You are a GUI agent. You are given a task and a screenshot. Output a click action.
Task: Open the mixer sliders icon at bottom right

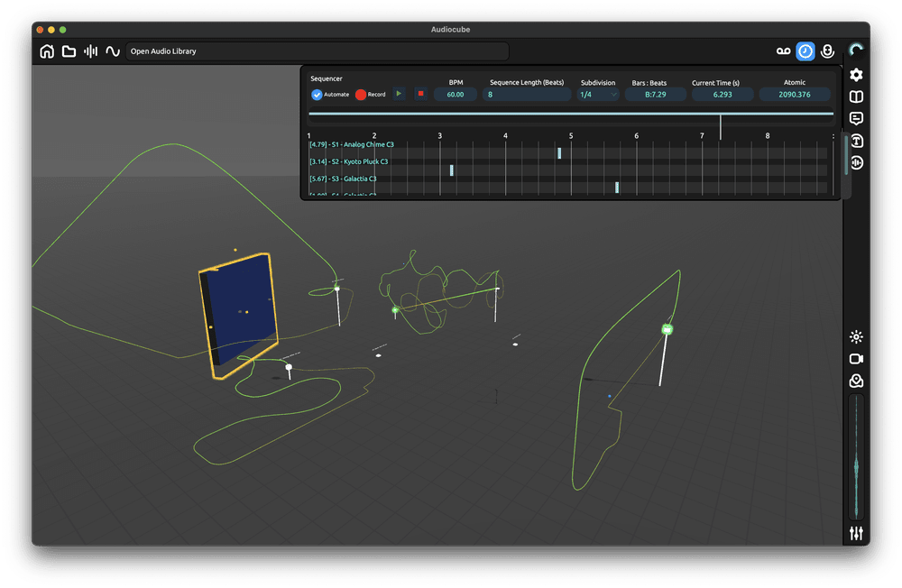855,533
